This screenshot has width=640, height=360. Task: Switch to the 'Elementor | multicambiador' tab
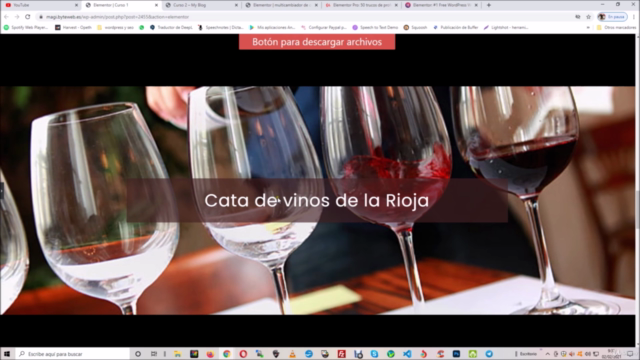click(281, 5)
